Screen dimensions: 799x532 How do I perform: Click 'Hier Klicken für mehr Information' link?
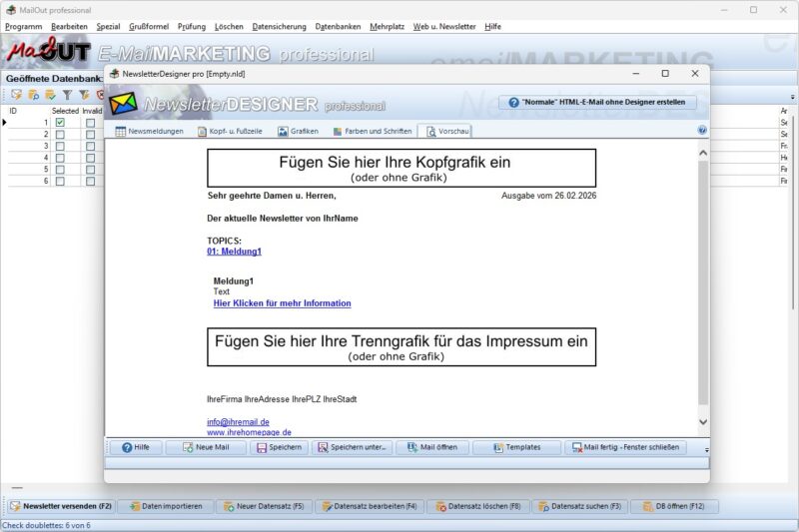click(282, 303)
